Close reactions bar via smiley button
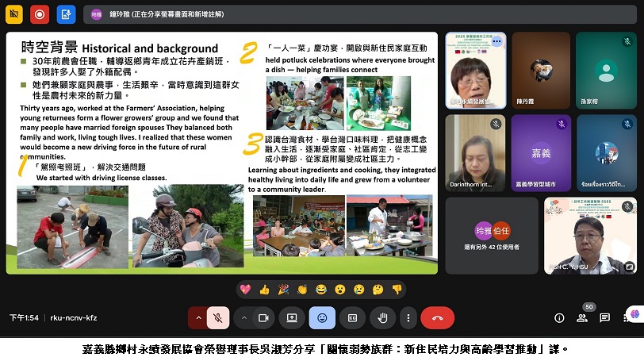Viewport: 644px width, 361px height. (x=322, y=317)
